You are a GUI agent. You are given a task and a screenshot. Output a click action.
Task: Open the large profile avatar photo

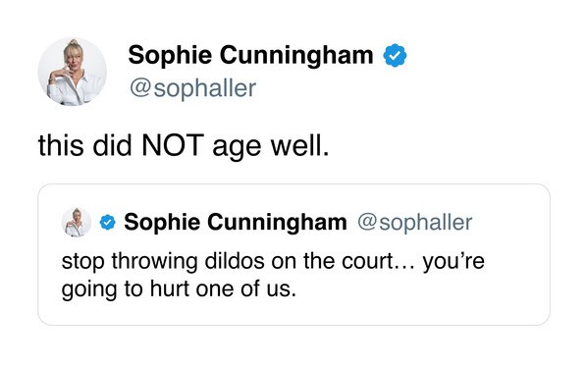coord(73,72)
